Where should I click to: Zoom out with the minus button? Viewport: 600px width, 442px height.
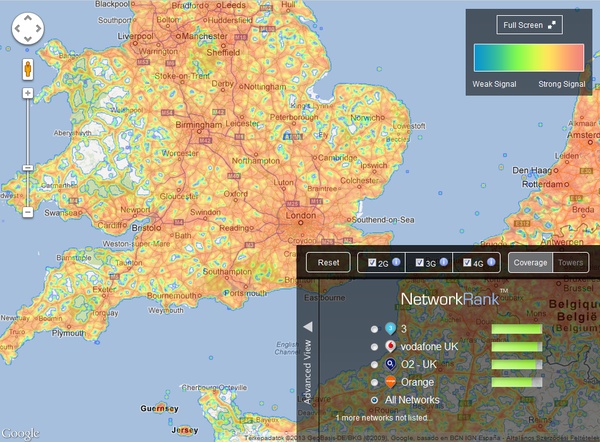(28, 212)
